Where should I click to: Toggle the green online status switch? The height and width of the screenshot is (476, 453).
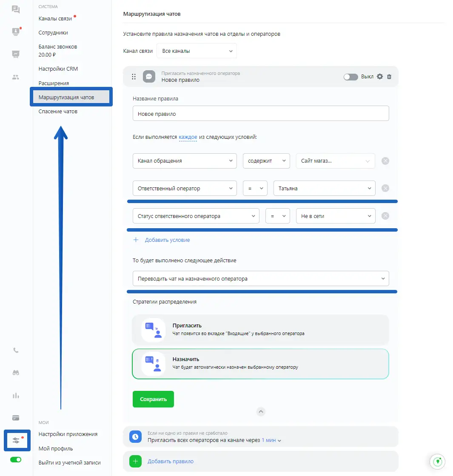point(16,460)
